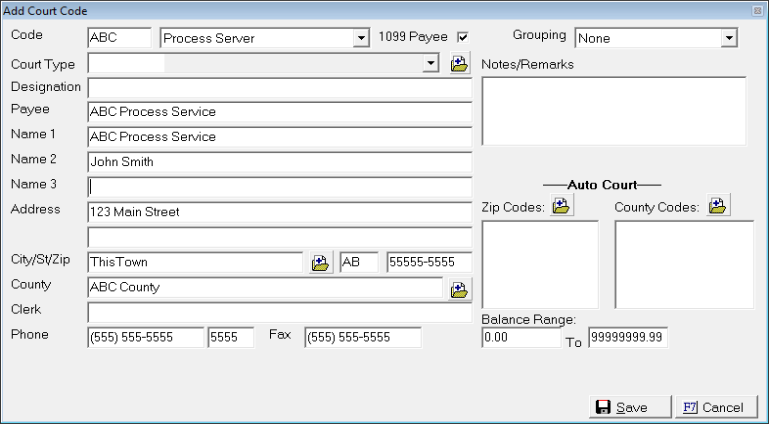Click into the Notes/Remarks text area

[x=613, y=111]
